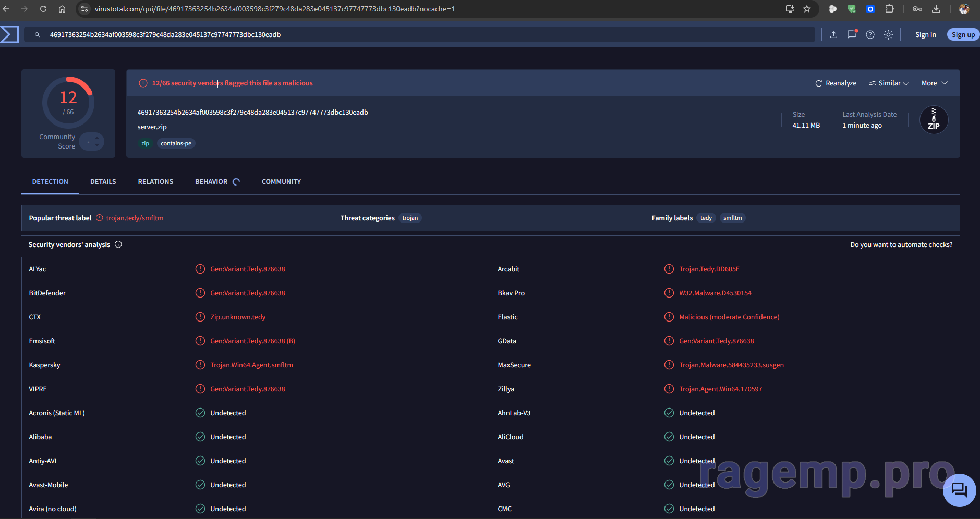
Task: Click the Zillya malicious warning icon
Action: click(x=669, y=389)
